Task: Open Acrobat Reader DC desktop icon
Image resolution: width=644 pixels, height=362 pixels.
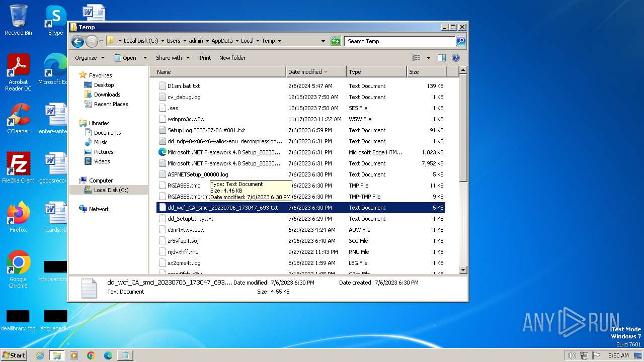Action: 18,72
